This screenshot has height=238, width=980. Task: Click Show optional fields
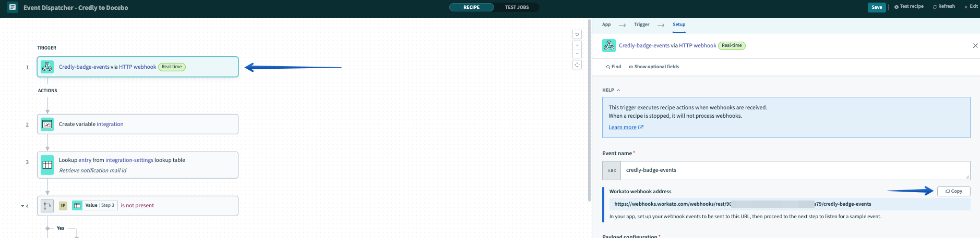click(x=654, y=67)
